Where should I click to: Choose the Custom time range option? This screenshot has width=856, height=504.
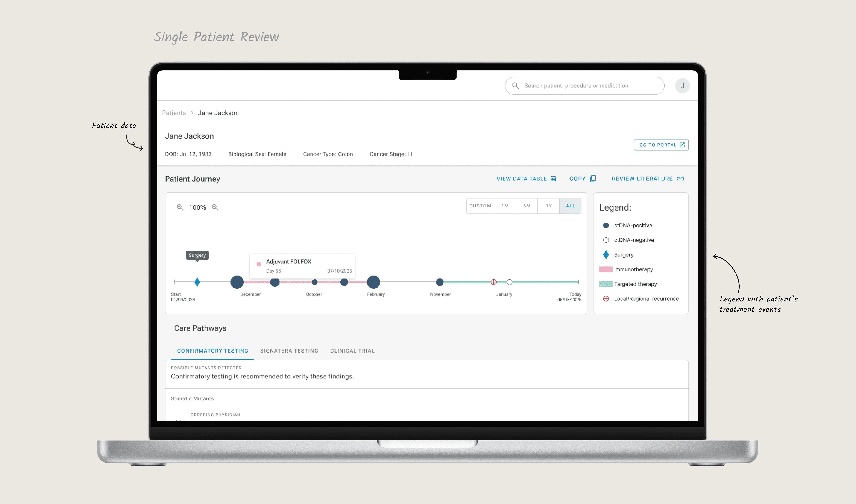point(480,206)
